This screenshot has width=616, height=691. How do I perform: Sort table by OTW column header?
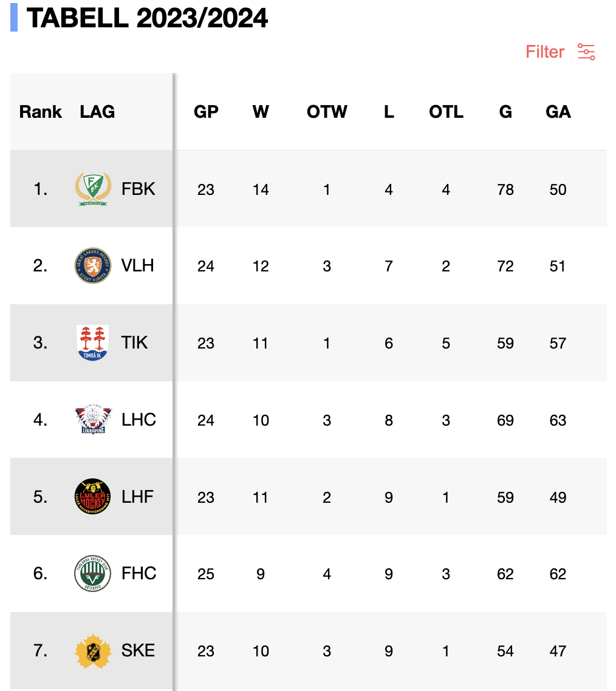pyautogui.click(x=327, y=112)
